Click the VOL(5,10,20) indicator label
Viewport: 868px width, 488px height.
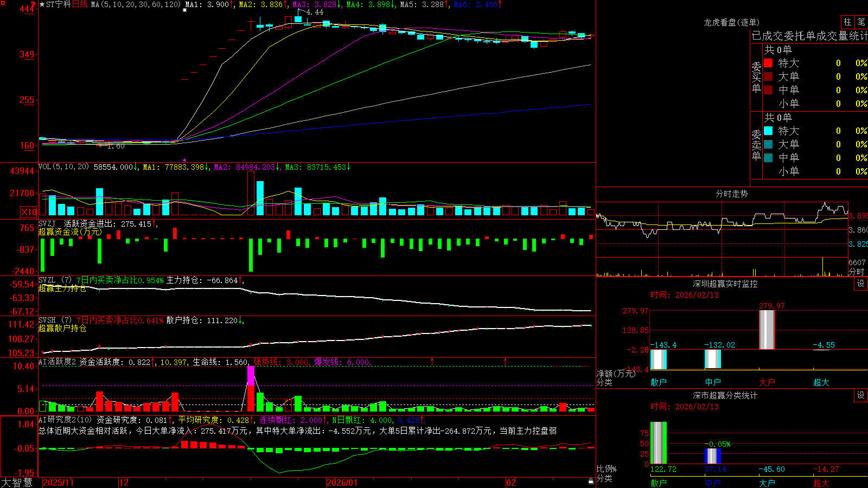pos(63,166)
